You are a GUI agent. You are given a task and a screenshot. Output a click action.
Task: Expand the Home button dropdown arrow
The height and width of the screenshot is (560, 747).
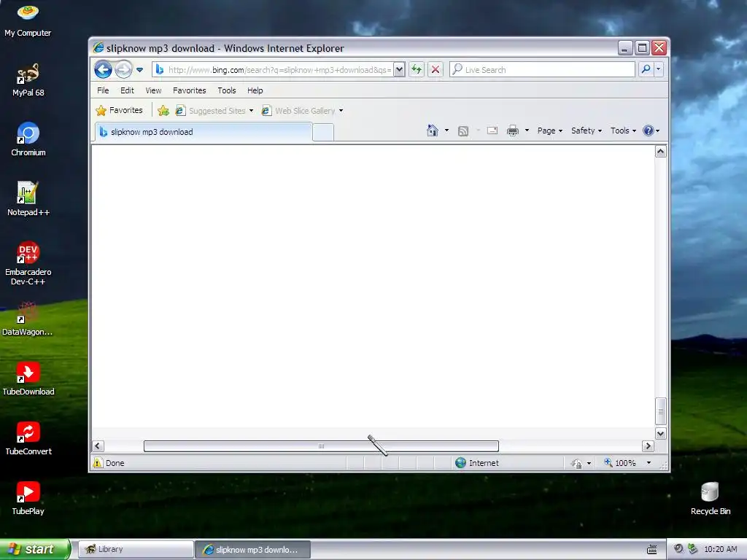click(447, 131)
